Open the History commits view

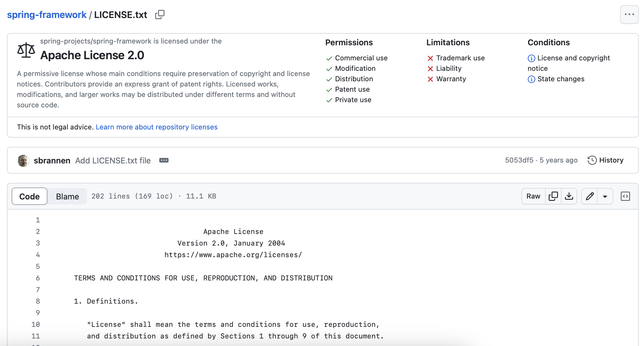(x=606, y=160)
